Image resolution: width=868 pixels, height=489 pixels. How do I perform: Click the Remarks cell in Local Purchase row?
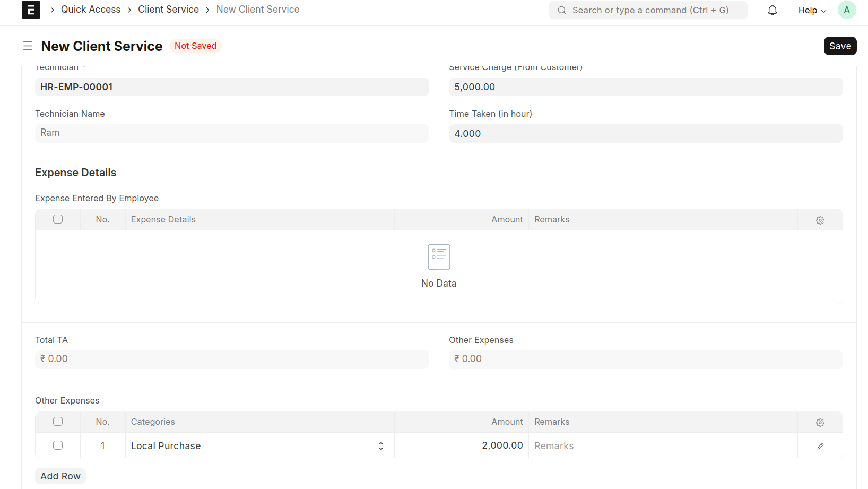pos(662,446)
